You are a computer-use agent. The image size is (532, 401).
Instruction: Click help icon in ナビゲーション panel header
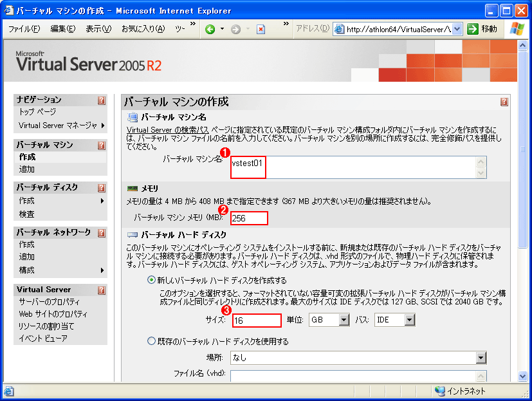[x=102, y=100]
